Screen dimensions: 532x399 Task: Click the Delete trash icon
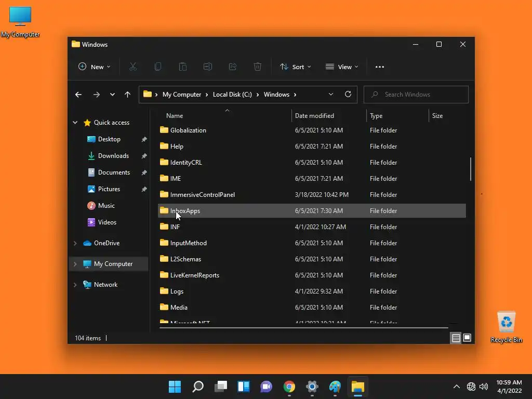[258, 67]
